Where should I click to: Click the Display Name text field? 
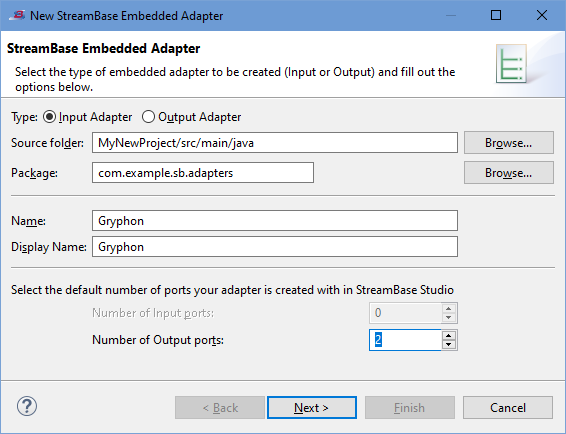(275, 247)
